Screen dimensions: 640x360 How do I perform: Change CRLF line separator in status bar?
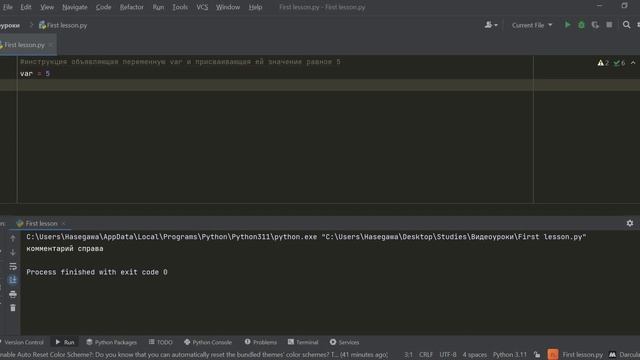coord(426,355)
